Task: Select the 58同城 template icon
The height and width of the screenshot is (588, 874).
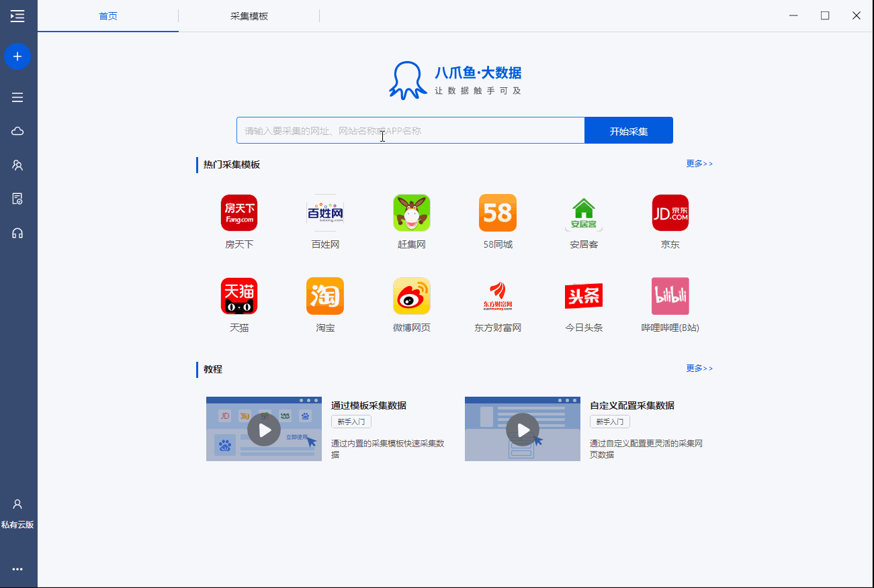Action: [498, 213]
